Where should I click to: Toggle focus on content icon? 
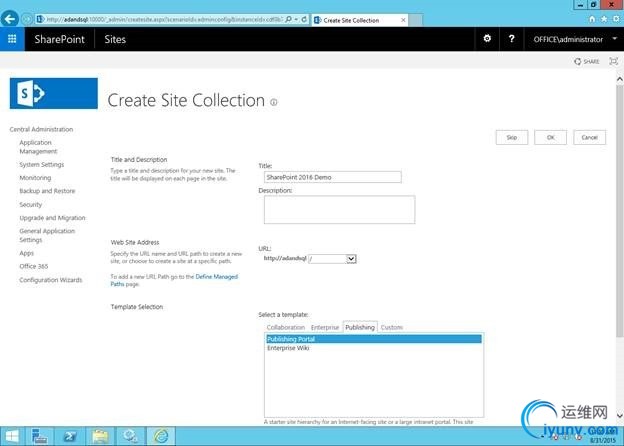614,61
